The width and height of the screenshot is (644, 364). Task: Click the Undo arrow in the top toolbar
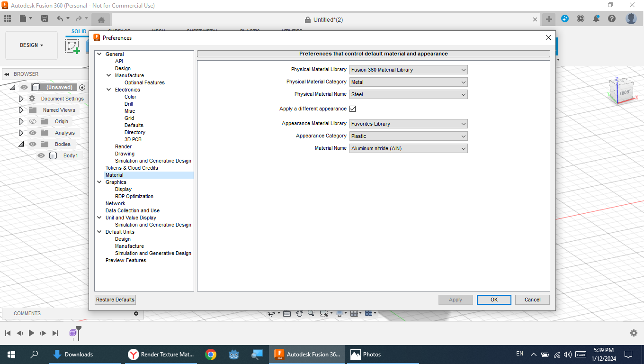click(60, 18)
